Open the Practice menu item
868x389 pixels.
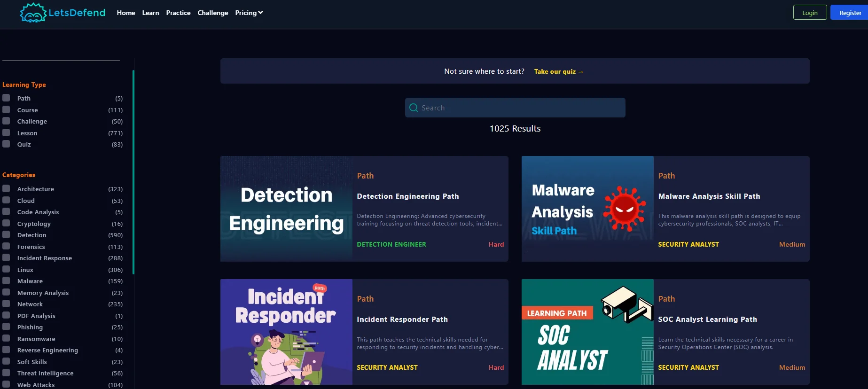point(178,13)
